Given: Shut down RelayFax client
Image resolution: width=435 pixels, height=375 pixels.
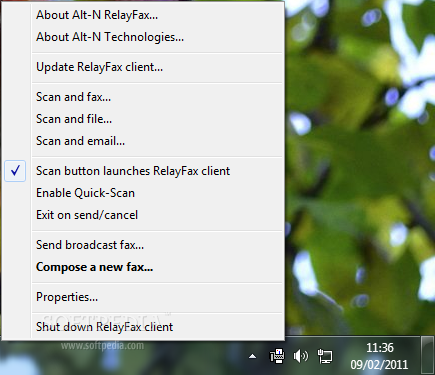Looking at the screenshot, I should pos(158,327).
